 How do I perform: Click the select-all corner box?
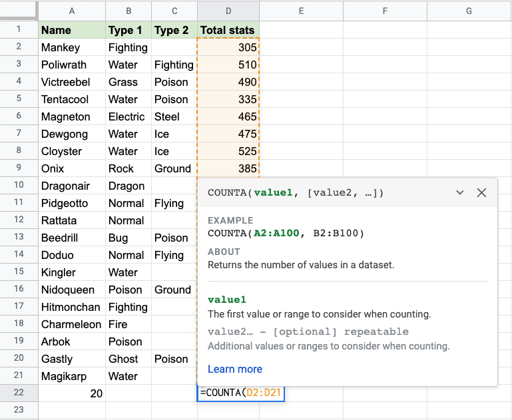point(19,11)
